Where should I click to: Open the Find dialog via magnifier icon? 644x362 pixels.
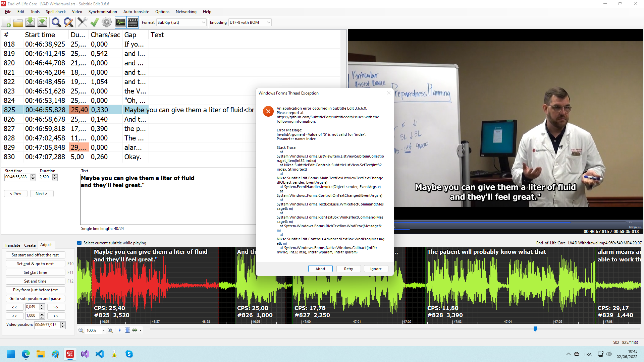[56, 22]
